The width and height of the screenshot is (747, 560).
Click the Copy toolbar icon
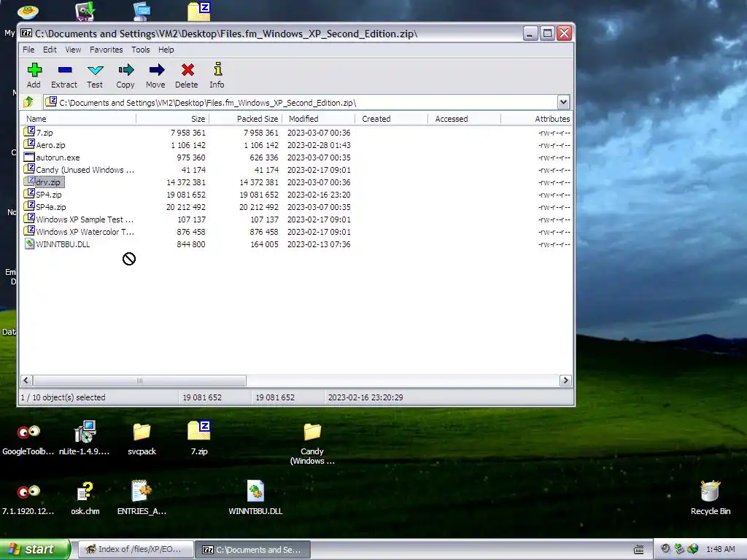pyautogui.click(x=125, y=70)
